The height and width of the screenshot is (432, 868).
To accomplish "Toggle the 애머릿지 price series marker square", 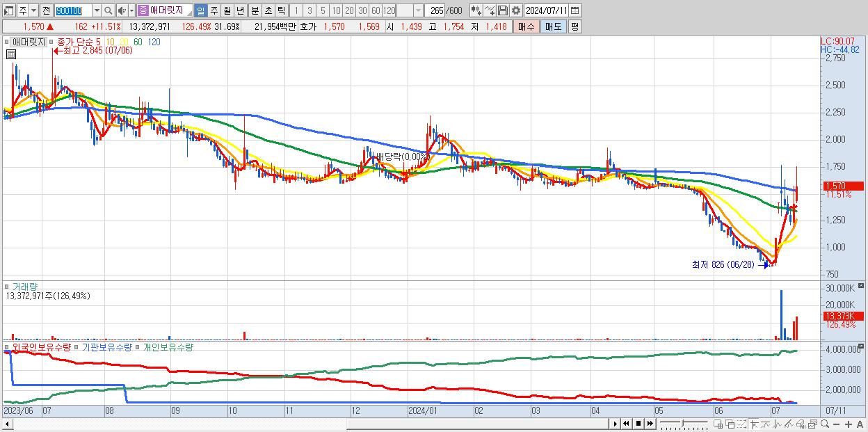I will 8,42.
